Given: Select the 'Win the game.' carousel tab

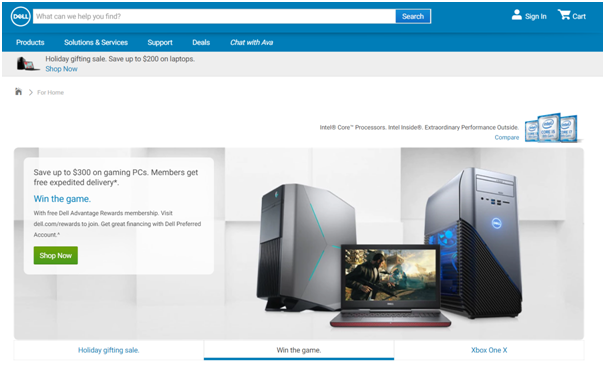Looking at the screenshot, I should 299,350.
